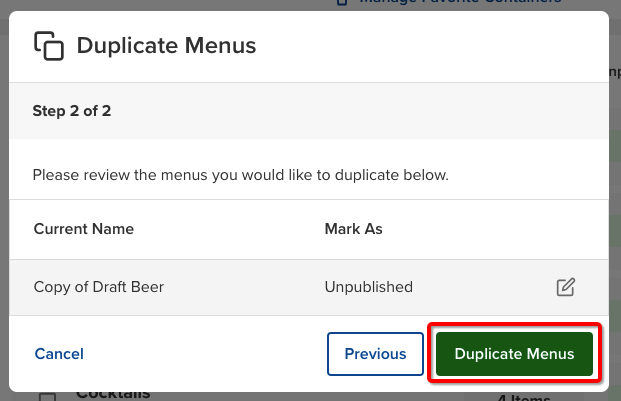This screenshot has width=621, height=401.
Task: Click the duplicate icon beside the dialog title
Action: 49,46
